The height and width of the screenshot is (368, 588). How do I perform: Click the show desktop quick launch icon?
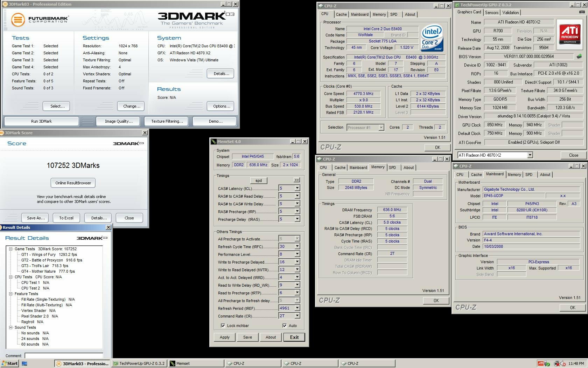[x=24, y=363]
